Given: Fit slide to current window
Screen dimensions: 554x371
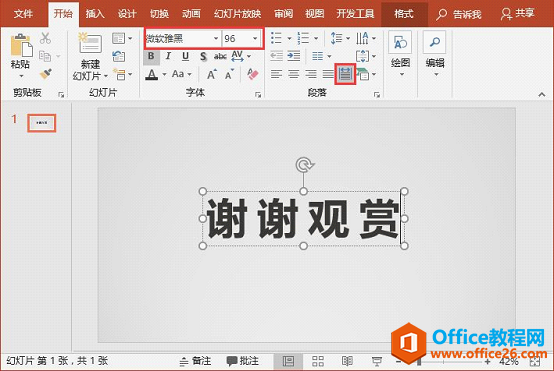Looking at the screenshot, I should (535, 361).
